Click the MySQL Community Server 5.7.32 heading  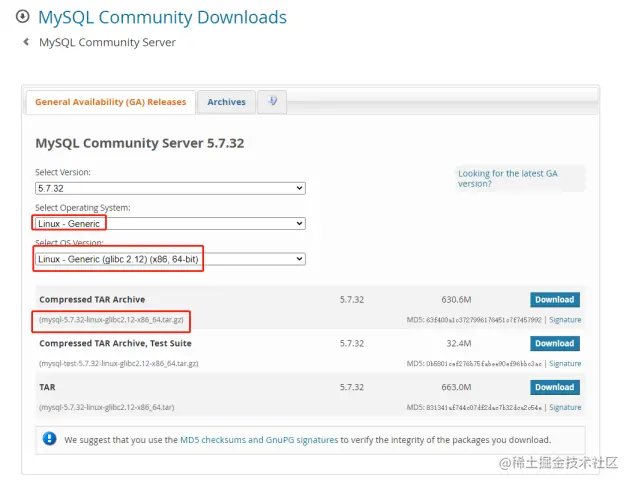(140, 143)
